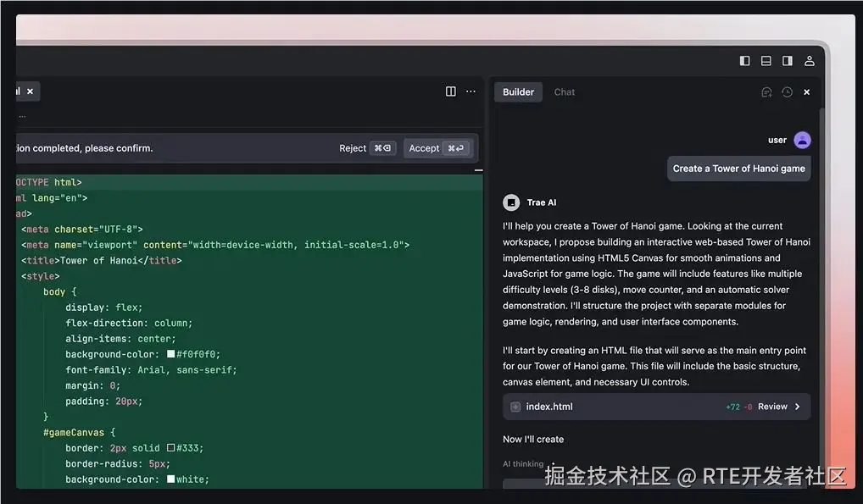863x504 pixels.
Task: Open the chat history clock icon
Action: pyautogui.click(x=787, y=91)
